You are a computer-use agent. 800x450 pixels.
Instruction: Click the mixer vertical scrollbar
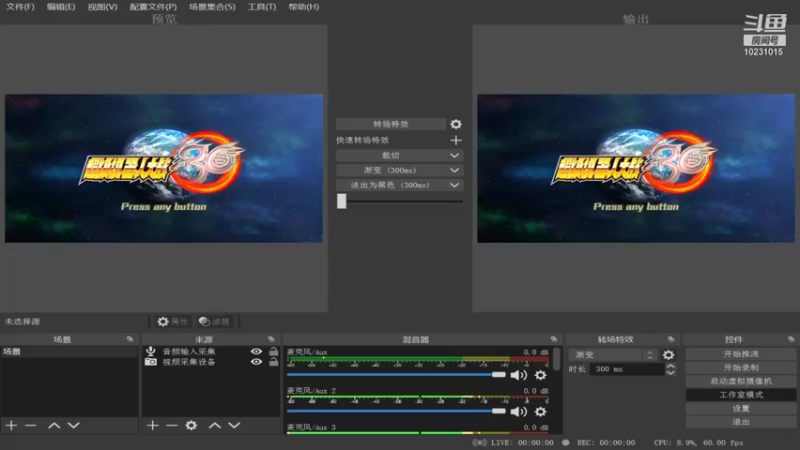[556, 359]
